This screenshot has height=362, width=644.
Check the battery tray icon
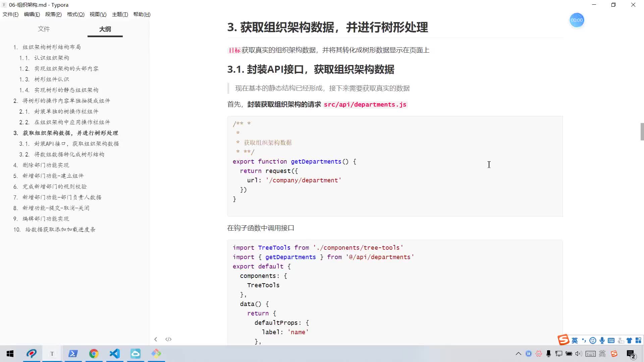(569, 354)
